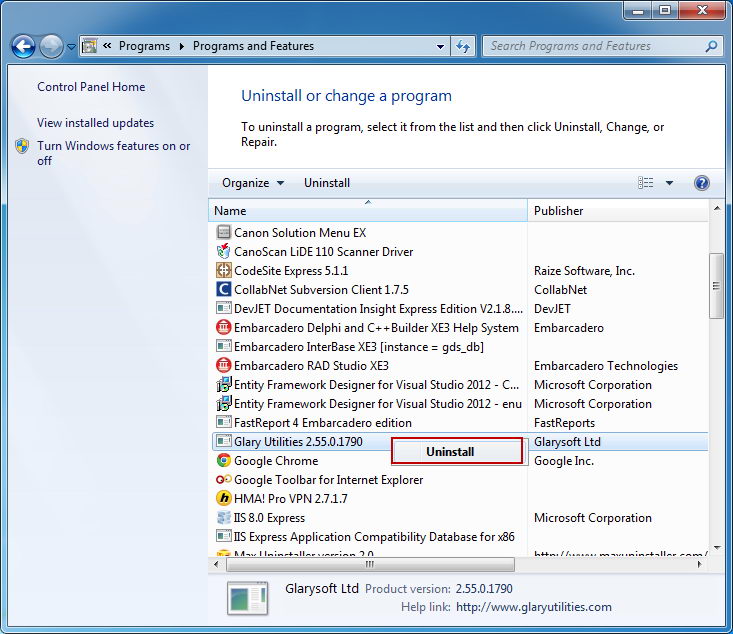Image resolution: width=733 pixels, height=634 pixels.
Task: Click the Back navigation arrow
Action: click(23, 46)
